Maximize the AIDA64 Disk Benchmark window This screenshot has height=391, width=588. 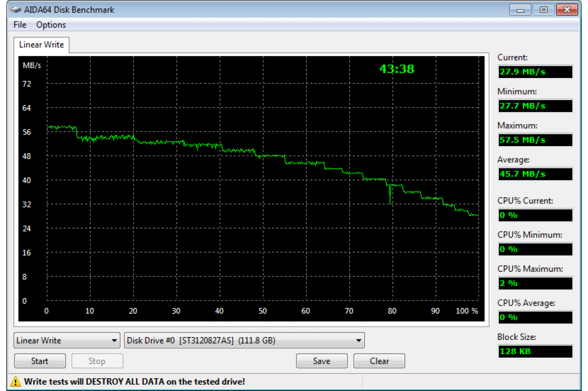click(x=543, y=9)
